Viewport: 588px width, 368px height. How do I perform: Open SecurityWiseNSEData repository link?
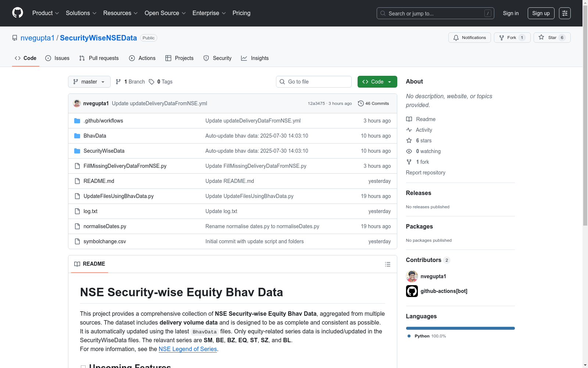[x=98, y=38]
